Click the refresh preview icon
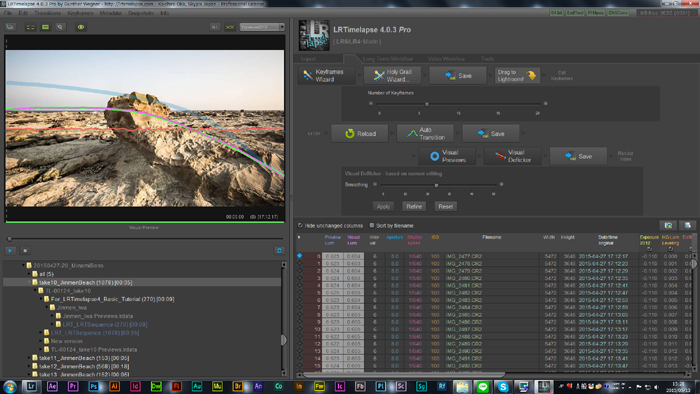This screenshot has width=700, height=394. click(279, 251)
